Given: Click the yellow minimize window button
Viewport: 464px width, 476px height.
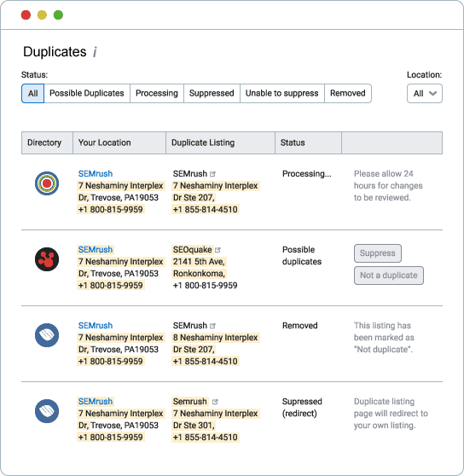Looking at the screenshot, I should tap(42, 15).
